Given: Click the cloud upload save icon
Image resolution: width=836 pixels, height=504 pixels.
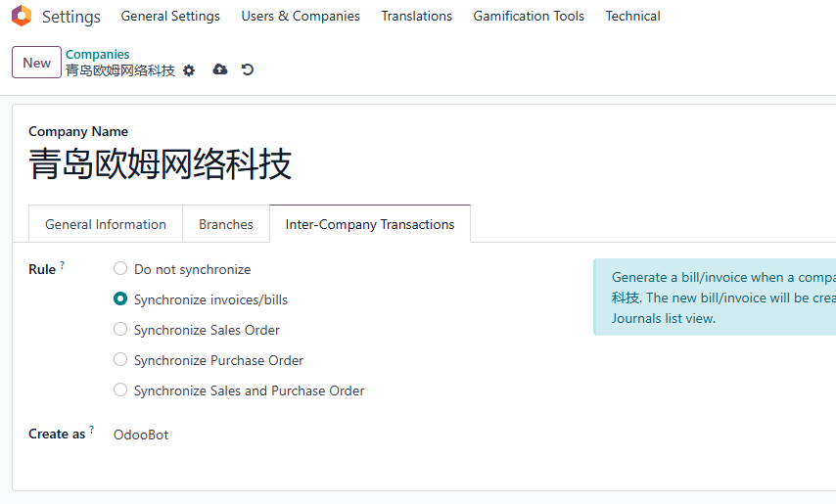Looking at the screenshot, I should click(219, 69).
